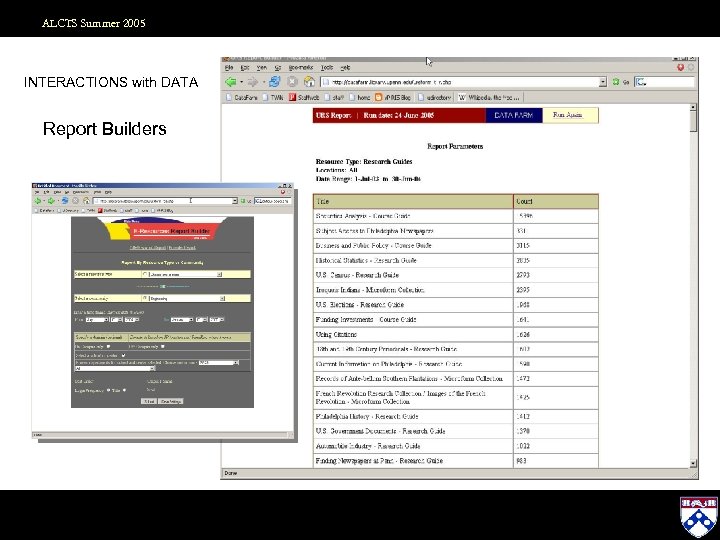Select the Title sort radio button
Viewport: 720px width, 540px height.
click(x=124, y=390)
